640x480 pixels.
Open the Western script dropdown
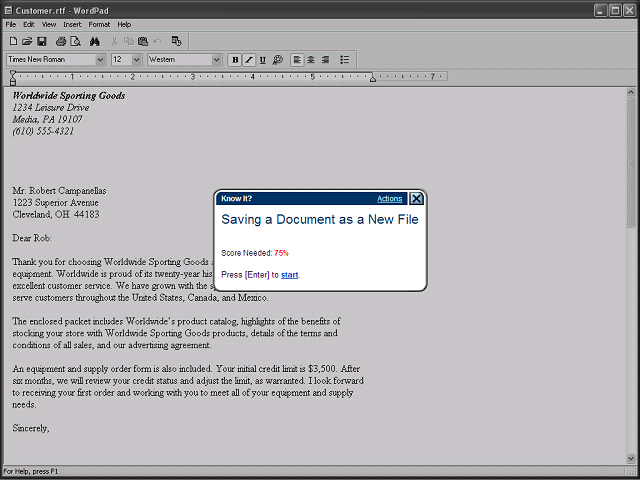point(216,60)
